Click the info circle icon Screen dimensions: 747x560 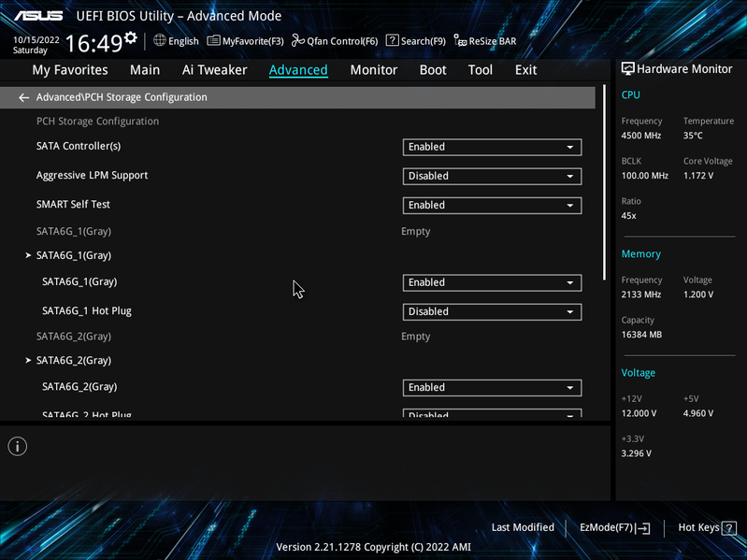[x=18, y=446]
